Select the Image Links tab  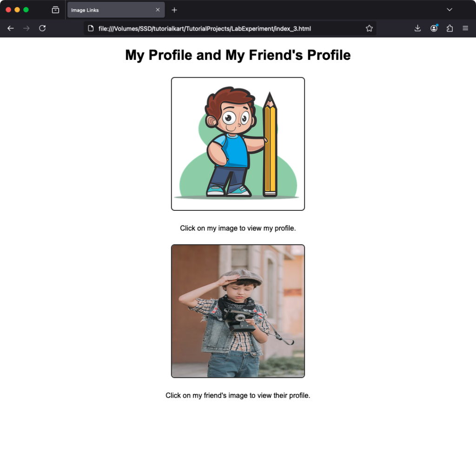(x=116, y=10)
